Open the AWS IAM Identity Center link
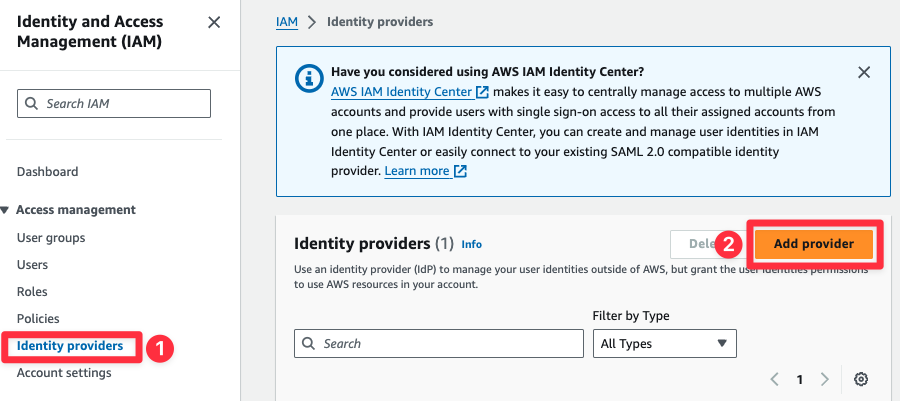 pos(402,92)
